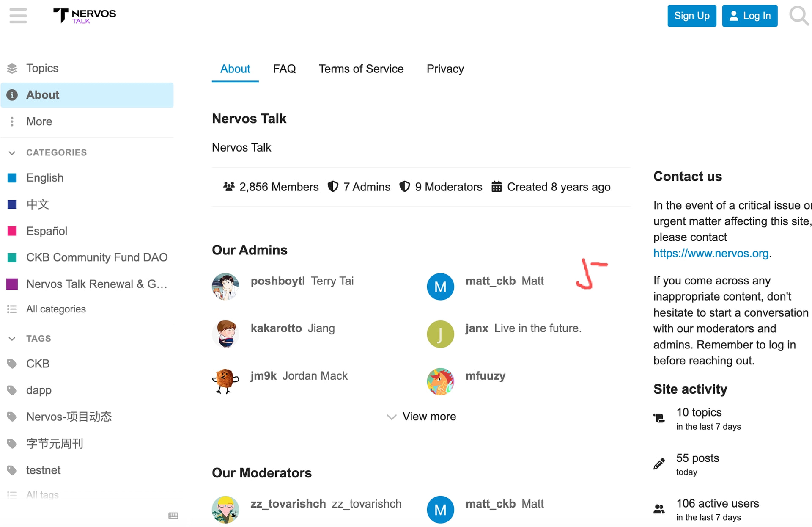The width and height of the screenshot is (812, 527).
Task: Open the search magnifier icon
Action: click(x=798, y=16)
